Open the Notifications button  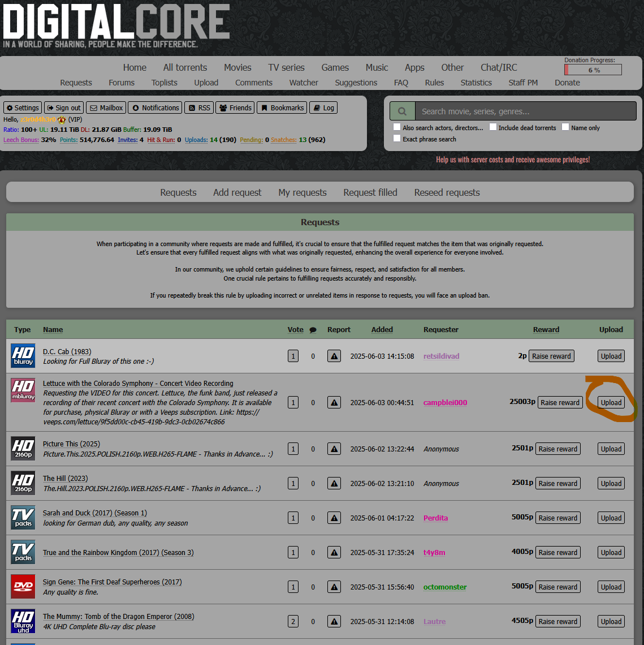[x=155, y=107]
